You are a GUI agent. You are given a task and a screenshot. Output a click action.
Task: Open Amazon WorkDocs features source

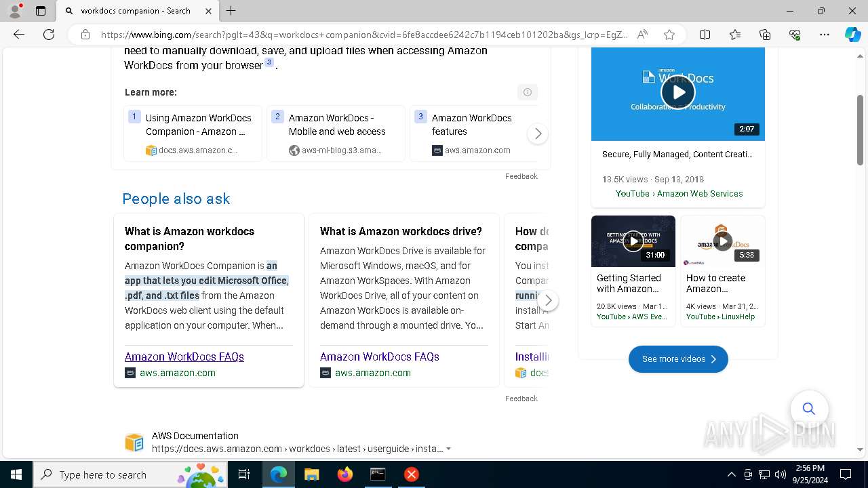(x=474, y=134)
